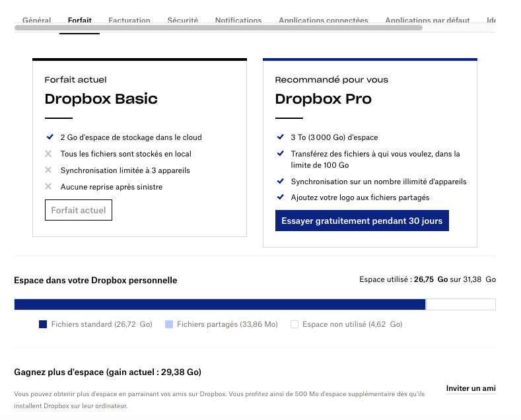Viewport: 521px width, 420px height.
Task: Click the Recommandé pour vous label
Action: pyautogui.click(x=331, y=80)
